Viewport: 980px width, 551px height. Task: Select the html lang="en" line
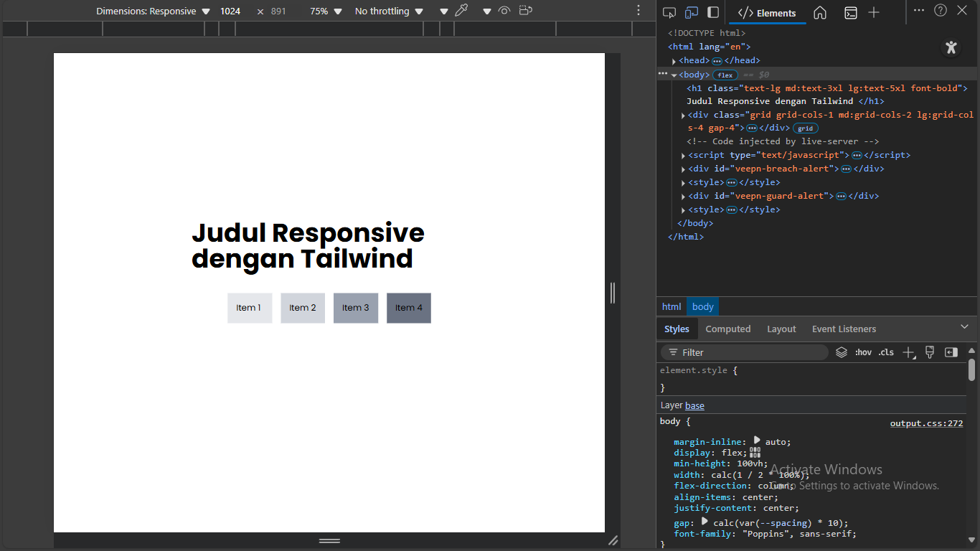click(710, 47)
